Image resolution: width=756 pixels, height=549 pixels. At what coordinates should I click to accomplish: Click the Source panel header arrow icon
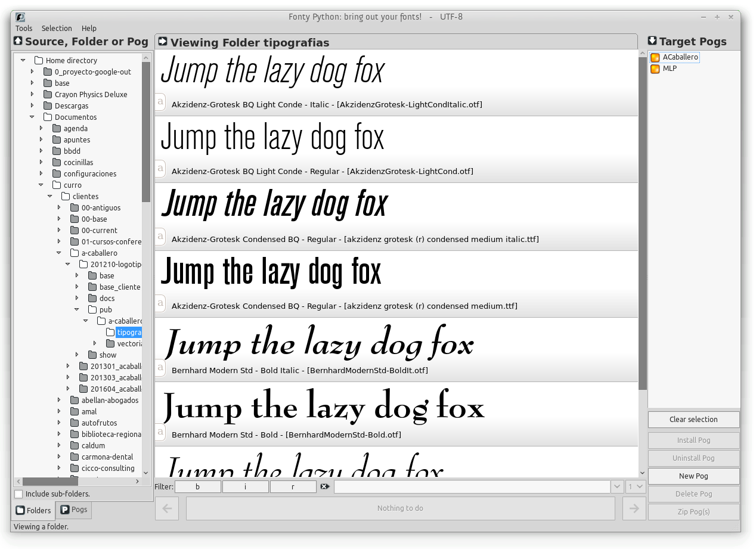point(18,41)
